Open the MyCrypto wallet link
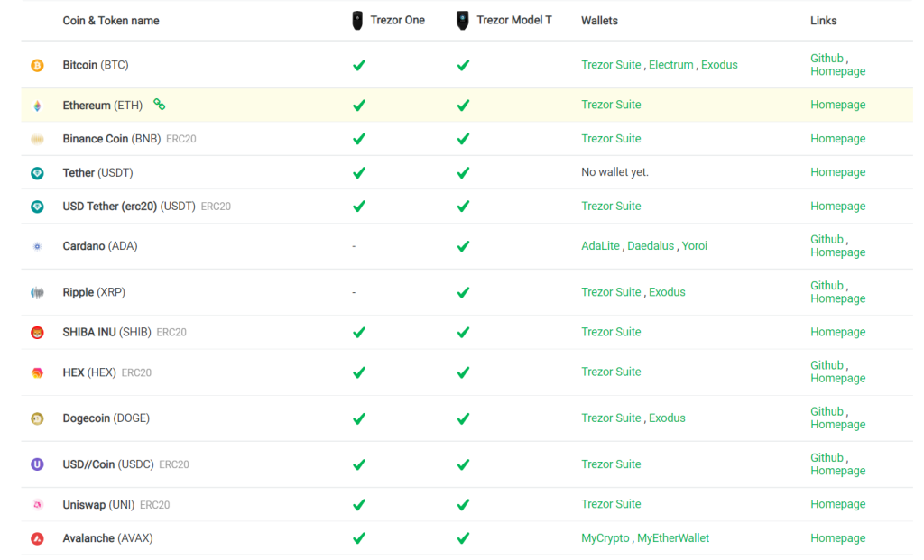 click(x=605, y=538)
